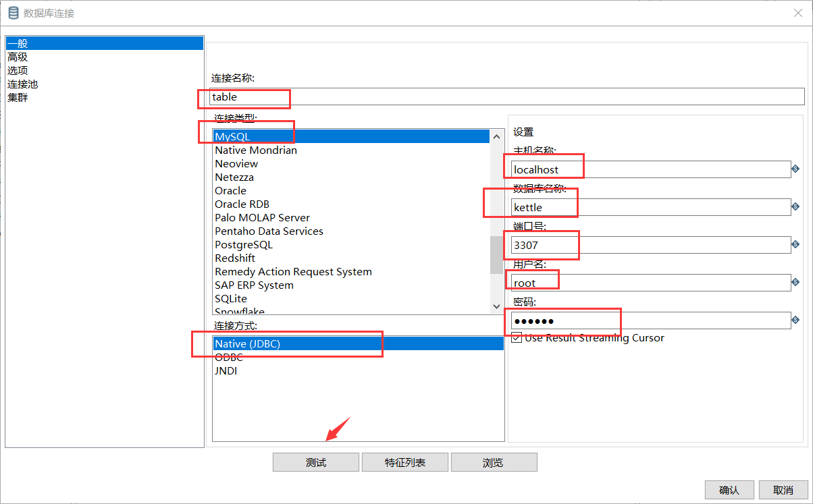Screen dimensions: 813x504
Task: Select Oracle connection type
Action: pyautogui.click(x=351, y=190)
